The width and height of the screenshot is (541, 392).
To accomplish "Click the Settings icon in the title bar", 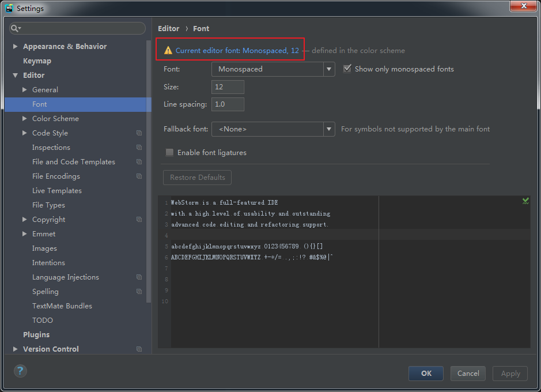I will (7, 7).
